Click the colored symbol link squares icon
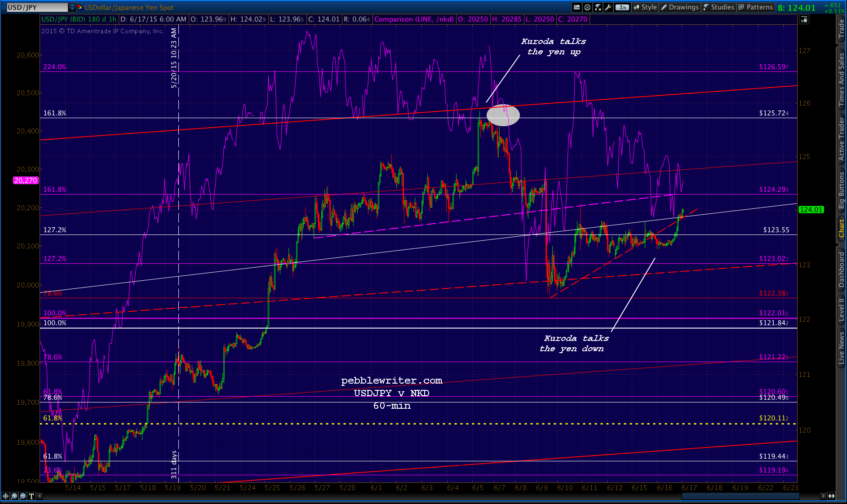 pyautogui.click(x=80, y=7)
